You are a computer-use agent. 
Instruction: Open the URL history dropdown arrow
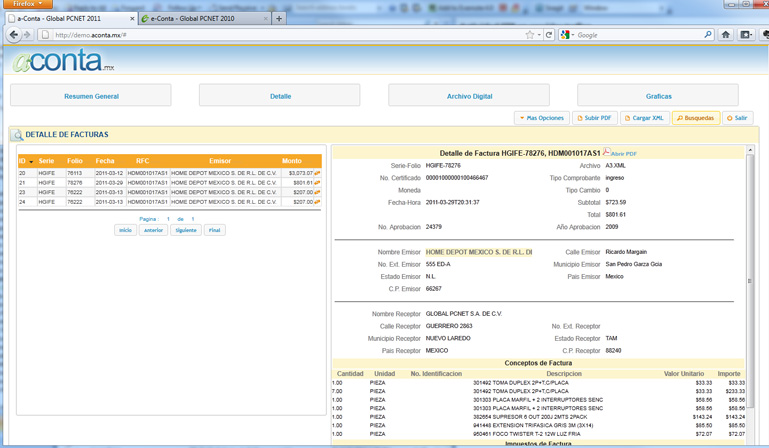click(539, 35)
